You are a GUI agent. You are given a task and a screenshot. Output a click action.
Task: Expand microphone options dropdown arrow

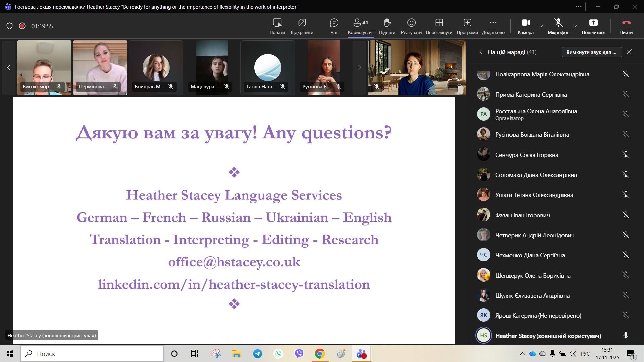click(x=575, y=26)
